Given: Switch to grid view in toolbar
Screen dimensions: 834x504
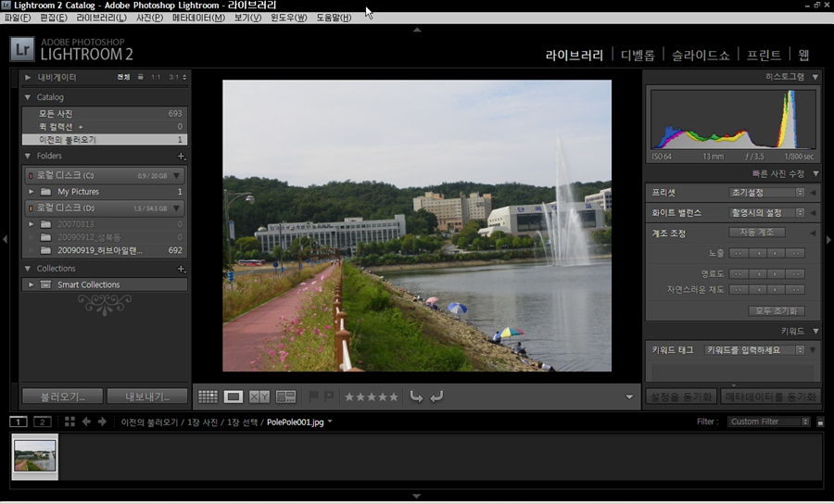Looking at the screenshot, I should pos(208,397).
